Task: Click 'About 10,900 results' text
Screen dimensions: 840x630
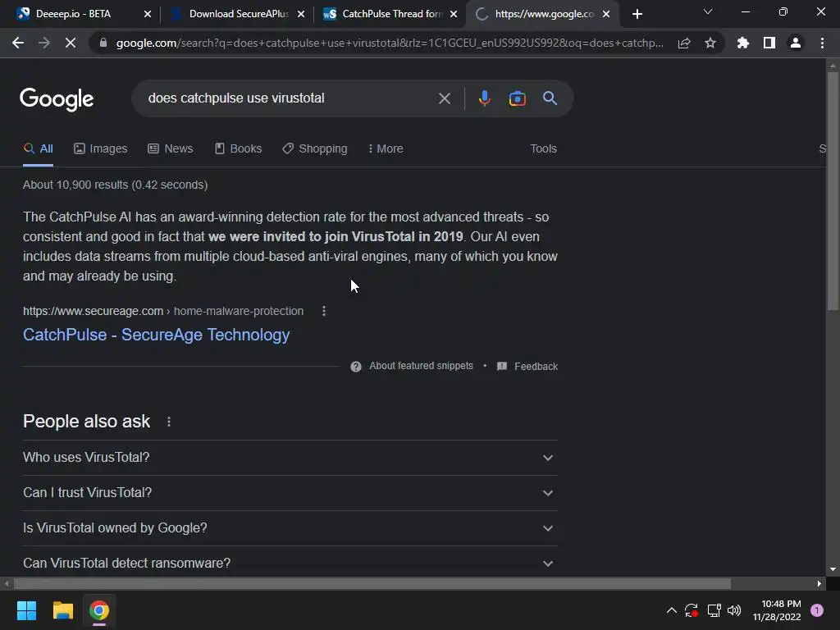Action: tap(115, 185)
